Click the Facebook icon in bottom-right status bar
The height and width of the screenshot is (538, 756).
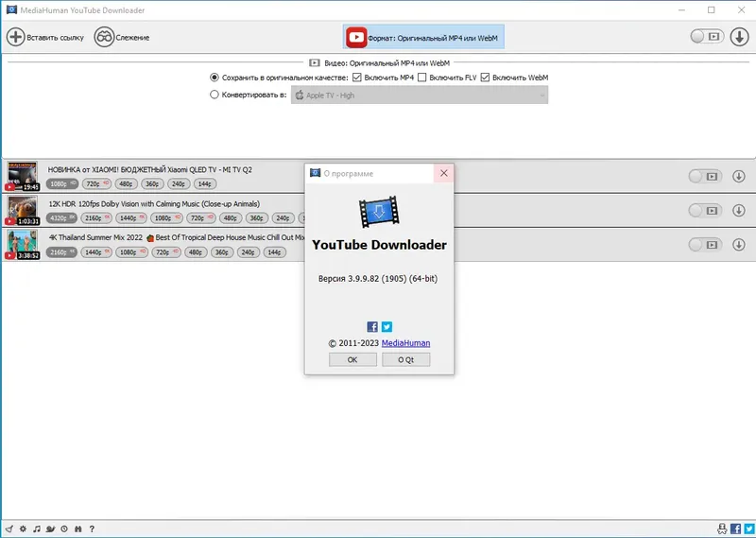click(x=736, y=529)
